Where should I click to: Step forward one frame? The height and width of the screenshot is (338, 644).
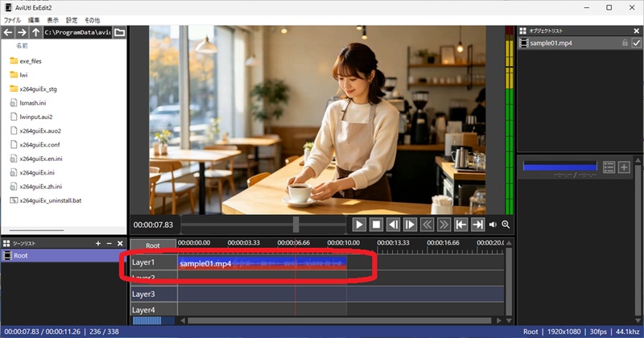(x=410, y=225)
